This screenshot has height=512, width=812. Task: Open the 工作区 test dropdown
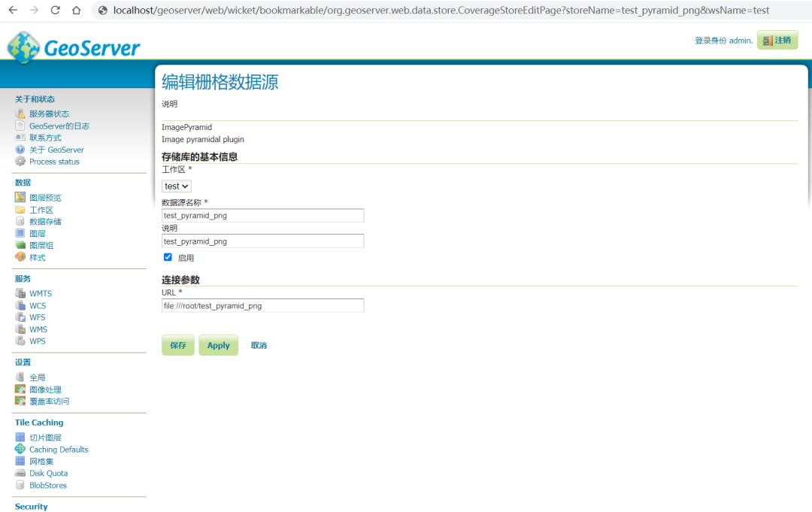(x=177, y=186)
